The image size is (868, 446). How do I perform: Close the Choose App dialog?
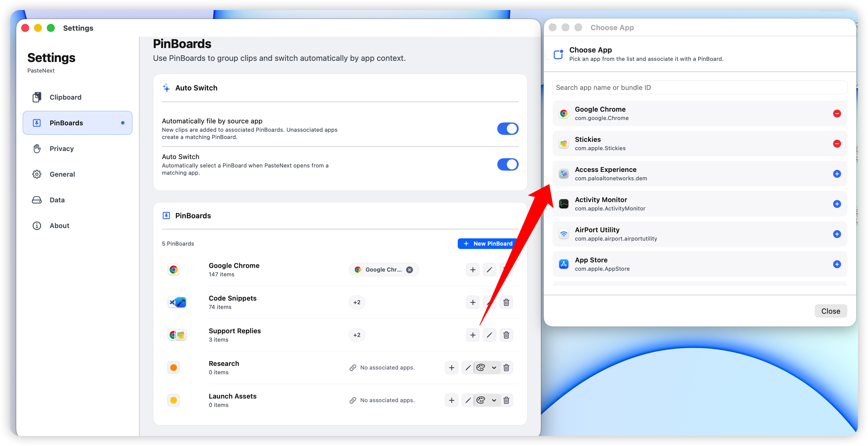pyautogui.click(x=831, y=311)
